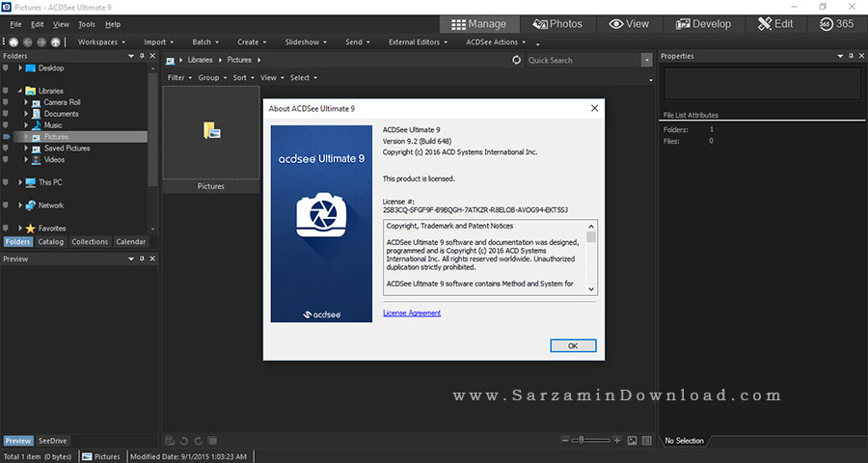Open the File menu
The image size is (868, 463).
pos(15,24)
